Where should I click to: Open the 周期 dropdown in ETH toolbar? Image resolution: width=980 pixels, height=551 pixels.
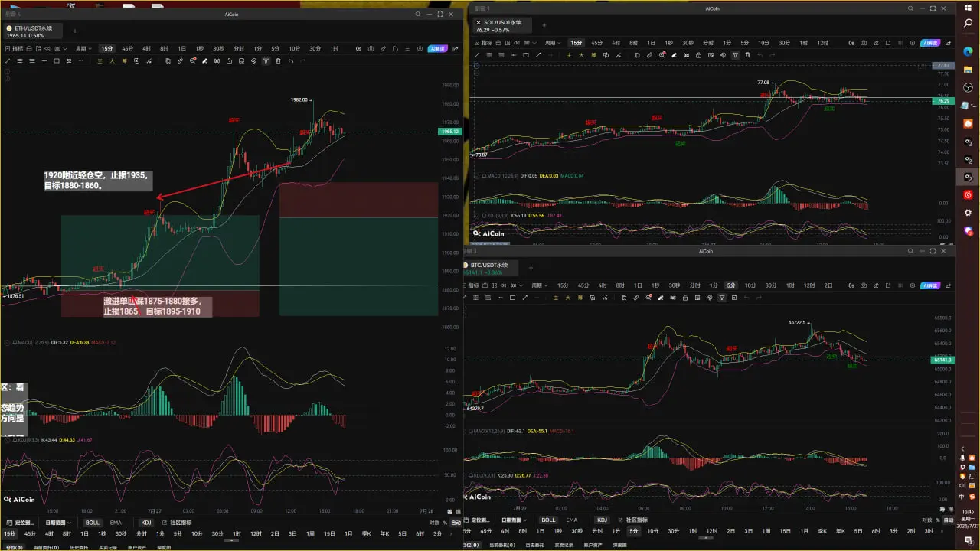coord(83,48)
